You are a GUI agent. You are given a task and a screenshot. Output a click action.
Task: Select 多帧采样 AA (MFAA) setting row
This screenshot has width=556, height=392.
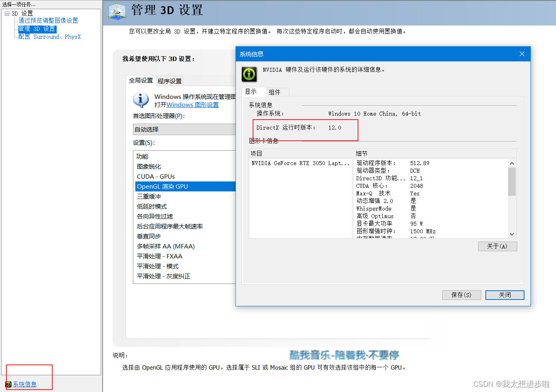click(x=186, y=246)
